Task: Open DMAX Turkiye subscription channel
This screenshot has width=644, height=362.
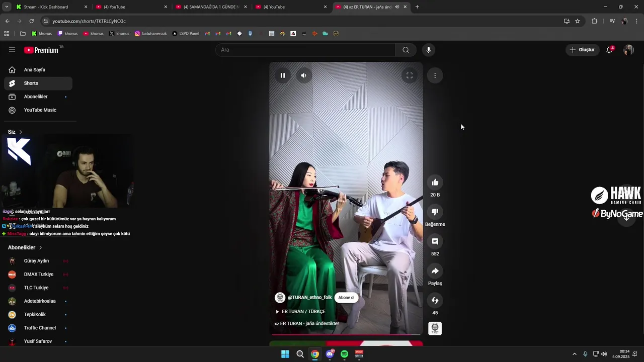Action: (38, 275)
